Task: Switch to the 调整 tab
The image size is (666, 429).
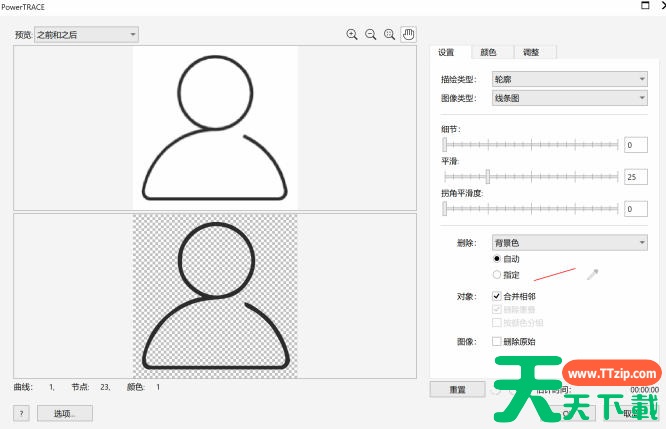Action: click(x=531, y=52)
